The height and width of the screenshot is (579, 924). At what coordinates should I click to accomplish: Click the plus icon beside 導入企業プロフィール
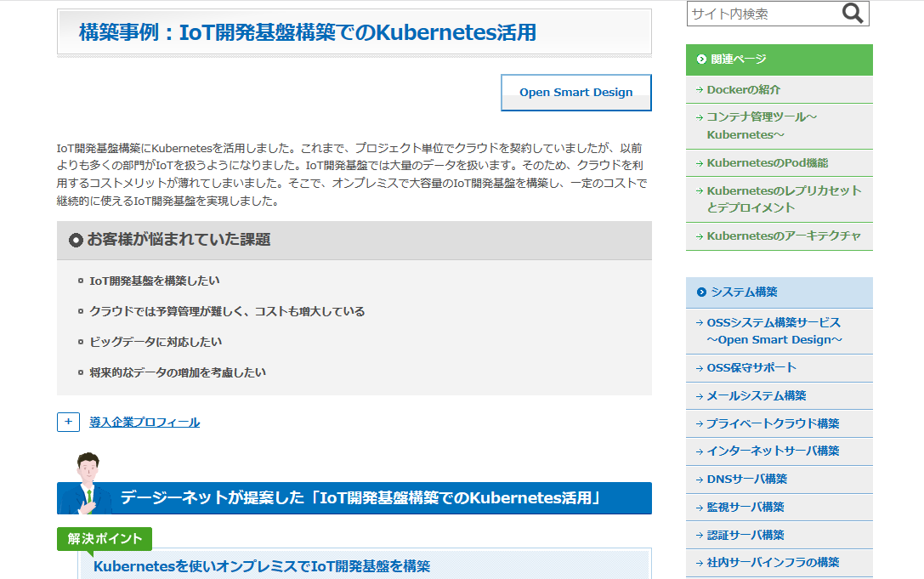68,422
